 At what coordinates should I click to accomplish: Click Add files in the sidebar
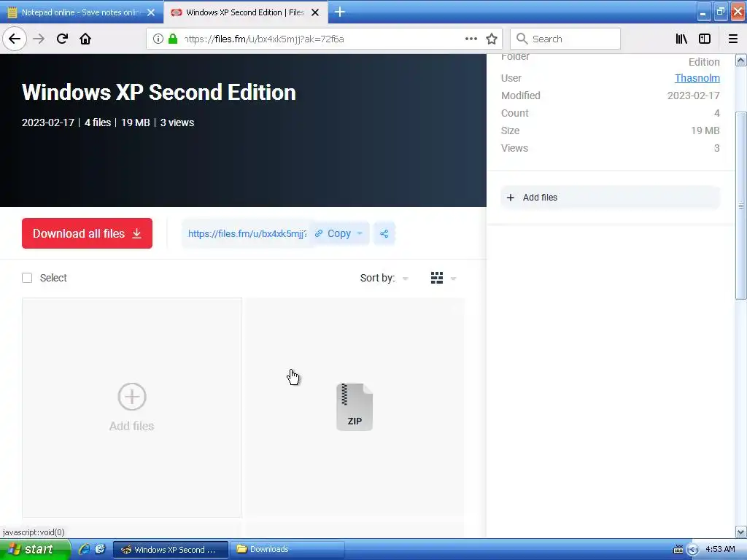(x=610, y=197)
